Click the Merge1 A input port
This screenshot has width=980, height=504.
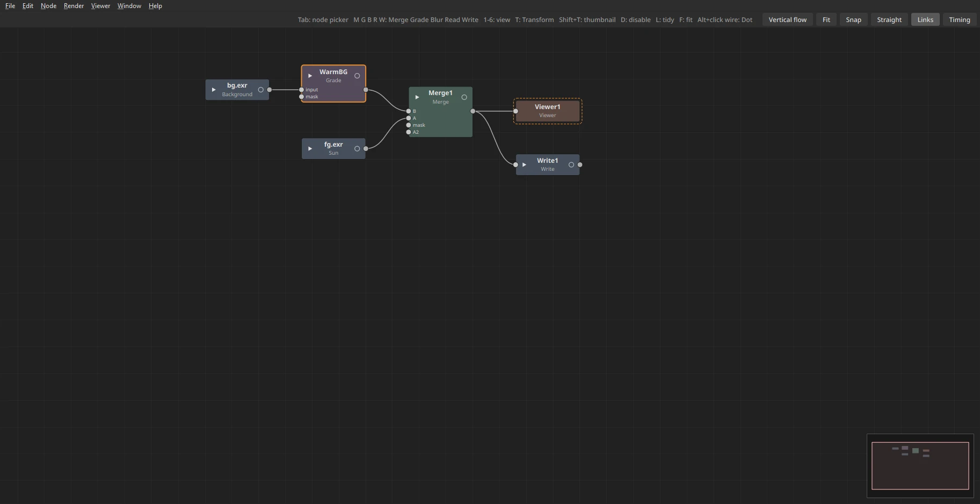pyautogui.click(x=409, y=118)
